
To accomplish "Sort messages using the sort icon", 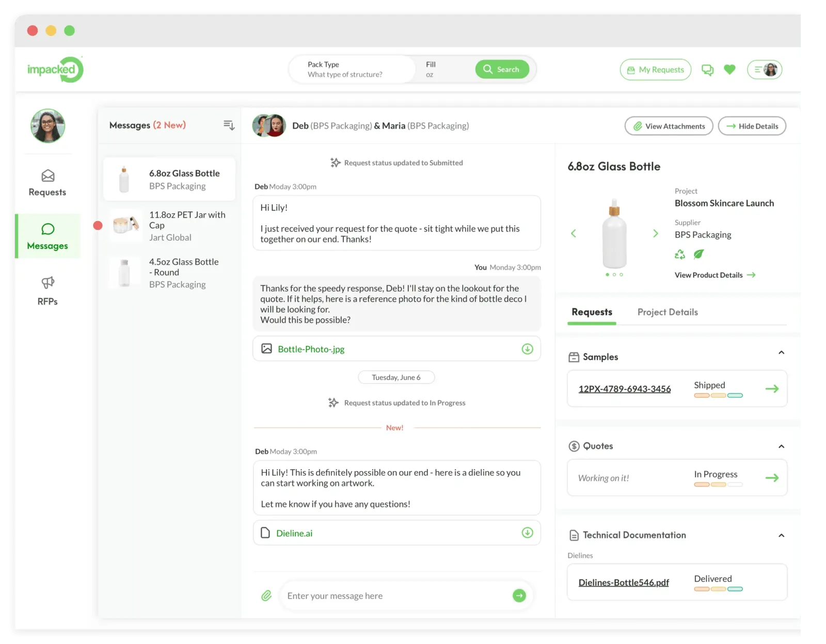I will click(229, 125).
